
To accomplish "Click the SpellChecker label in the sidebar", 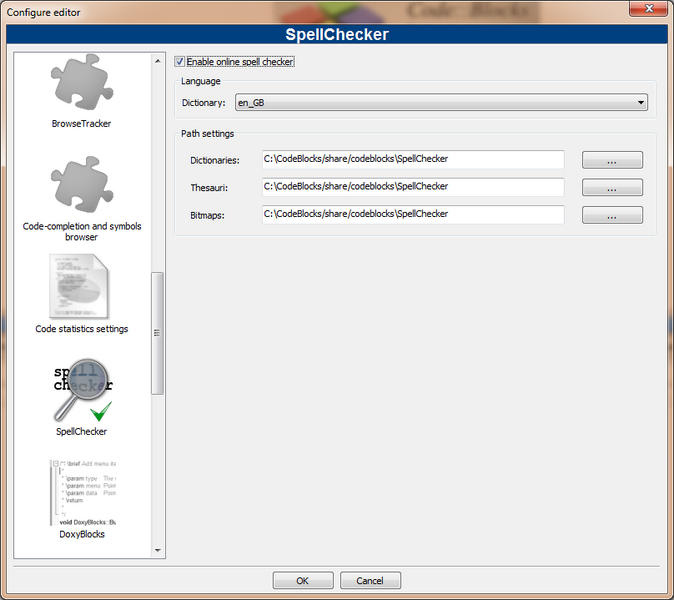I will pos(81,432).
